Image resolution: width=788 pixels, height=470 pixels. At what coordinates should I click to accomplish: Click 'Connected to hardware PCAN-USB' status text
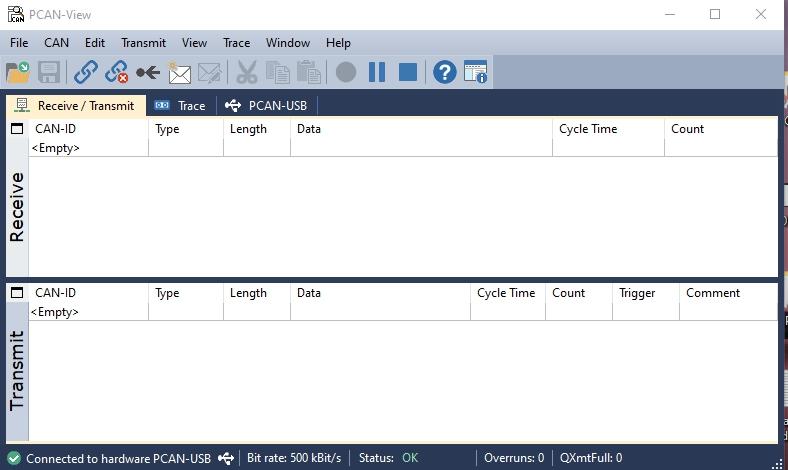[x=118, y=458]
